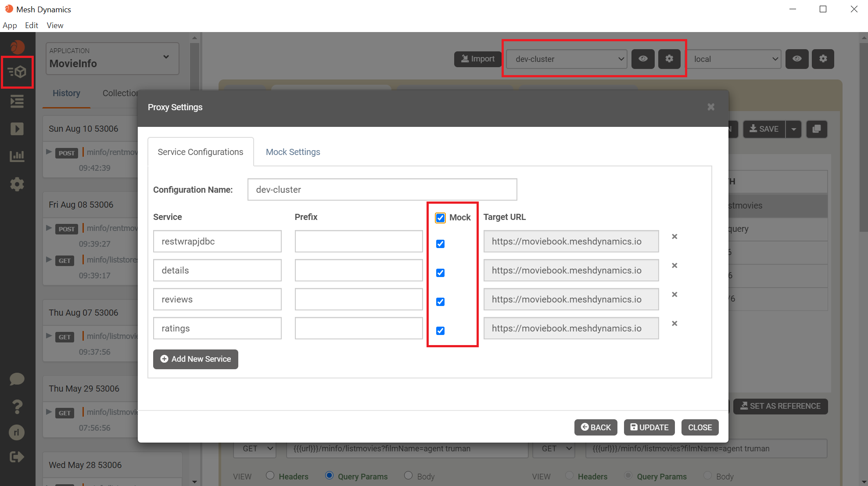Viewport: 868px width, 486px height.
Task: Select the History tab
Action: 66,93
